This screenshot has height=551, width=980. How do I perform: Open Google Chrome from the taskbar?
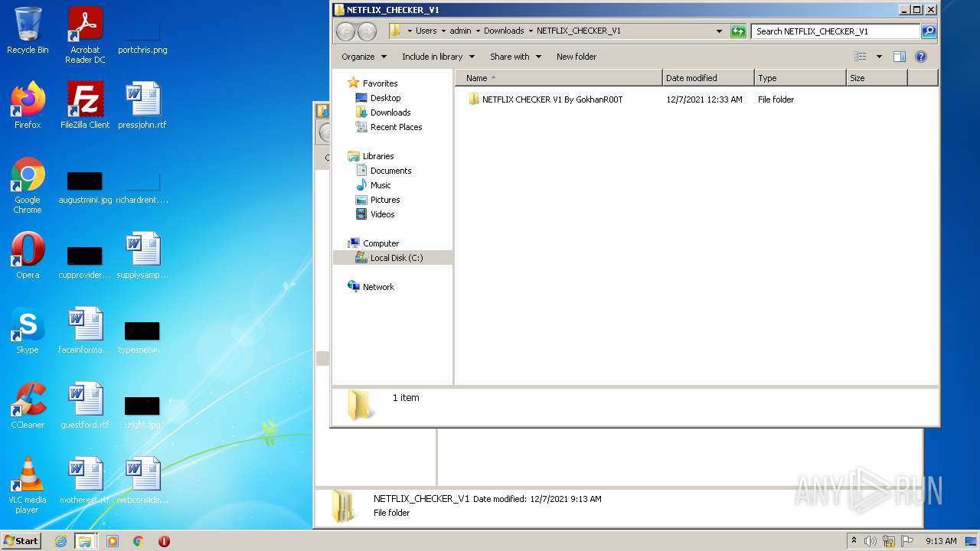coord(138,541)
